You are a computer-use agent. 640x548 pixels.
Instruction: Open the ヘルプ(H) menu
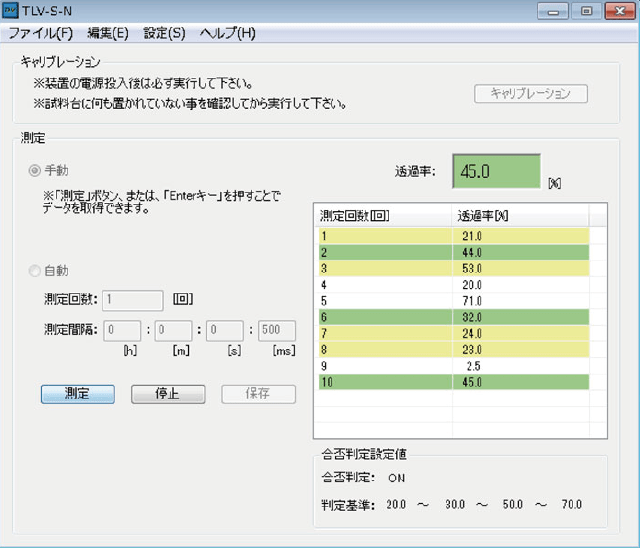coord(228,33)
